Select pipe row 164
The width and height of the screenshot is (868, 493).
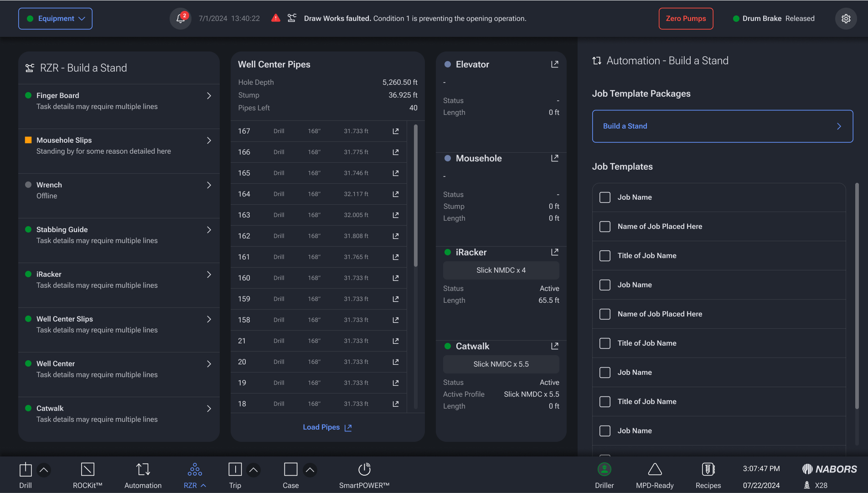point(318,194)
